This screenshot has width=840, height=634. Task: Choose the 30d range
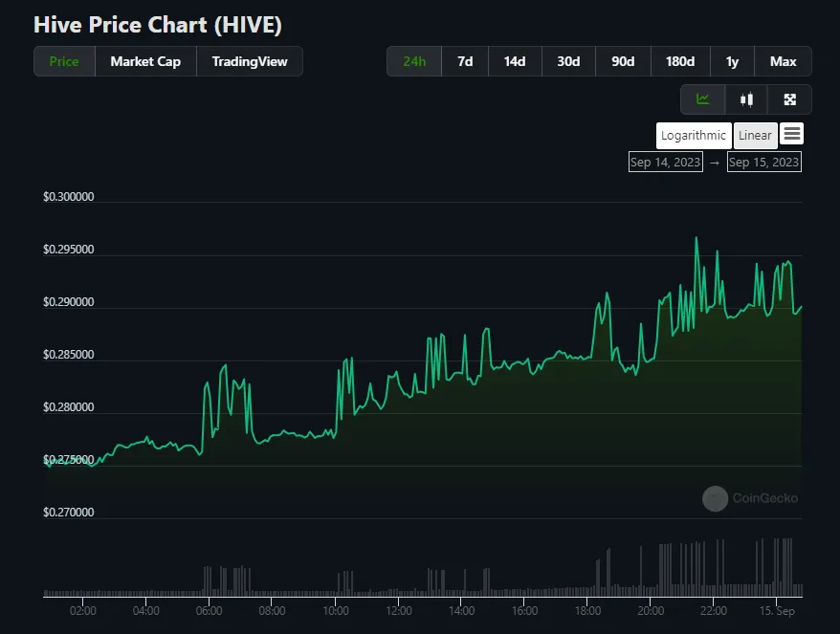pyautogui.click(x=568, y=61)
